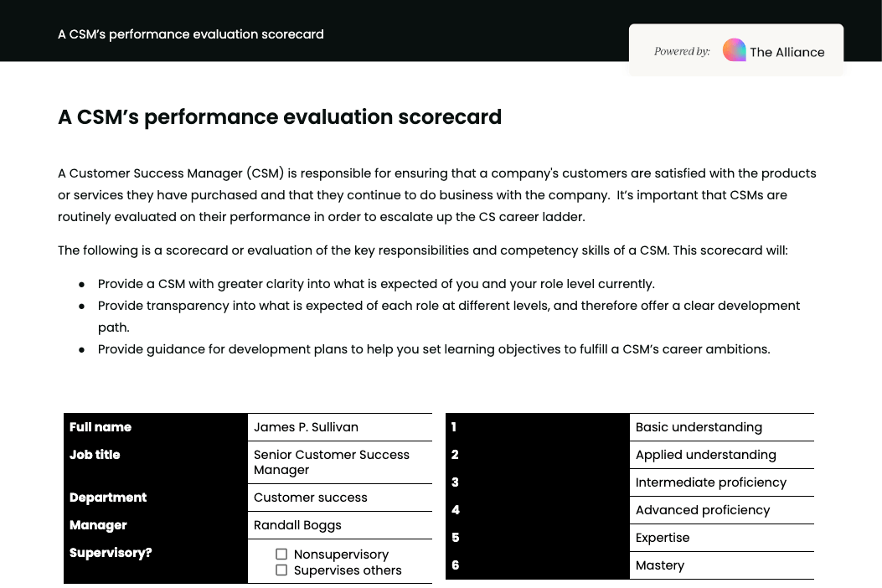Click the 'Customer success' cell
This screenshot has height=588, width=882.
tap(310, 498)
